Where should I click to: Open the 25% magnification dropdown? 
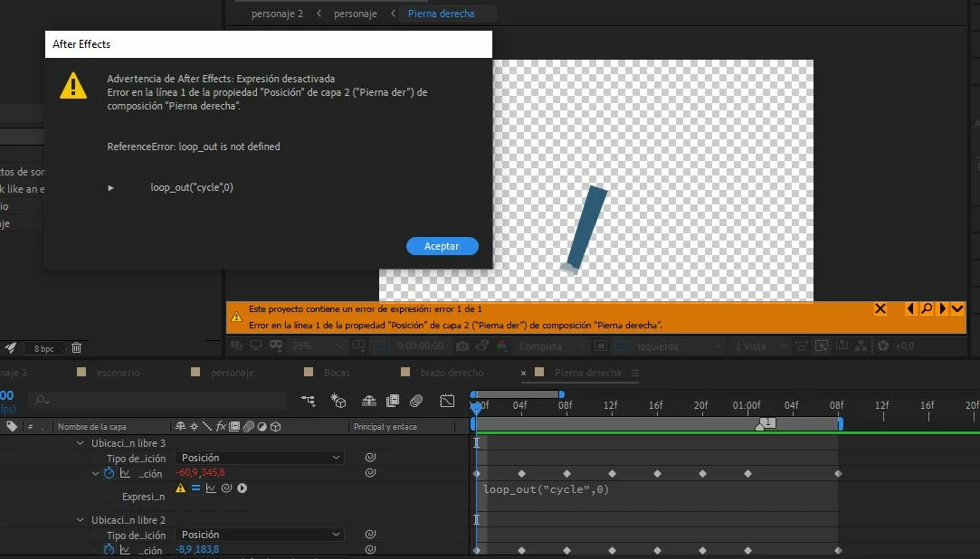click(x=319, y=346)
